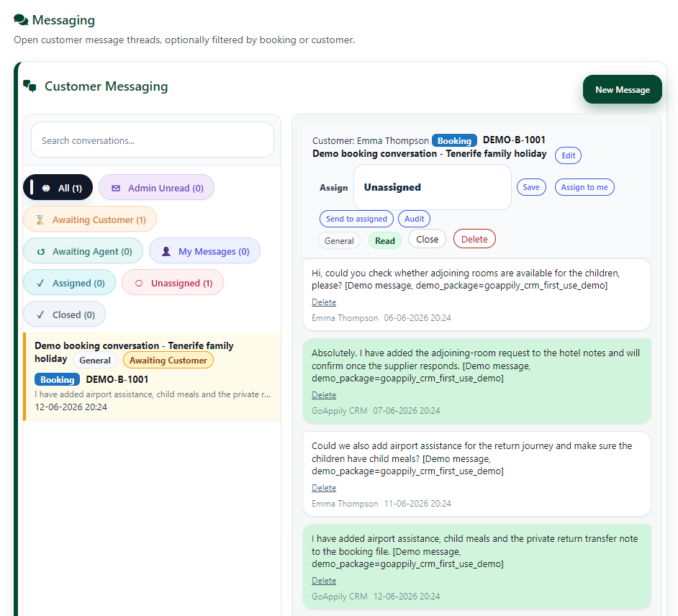Viewport: 678px width, 616px height.
Task: Click the circle icon in Unassigned filter
Action: [139, 283]
